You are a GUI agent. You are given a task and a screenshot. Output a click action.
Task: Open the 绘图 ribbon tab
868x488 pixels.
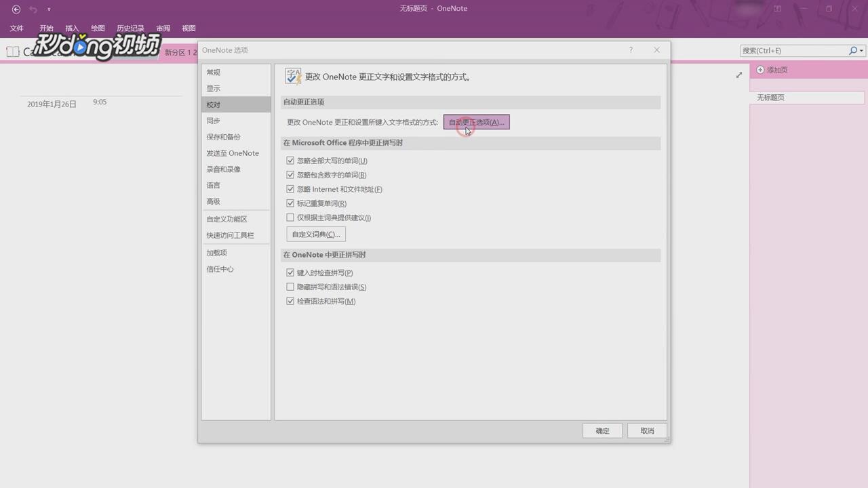point(98,28)
